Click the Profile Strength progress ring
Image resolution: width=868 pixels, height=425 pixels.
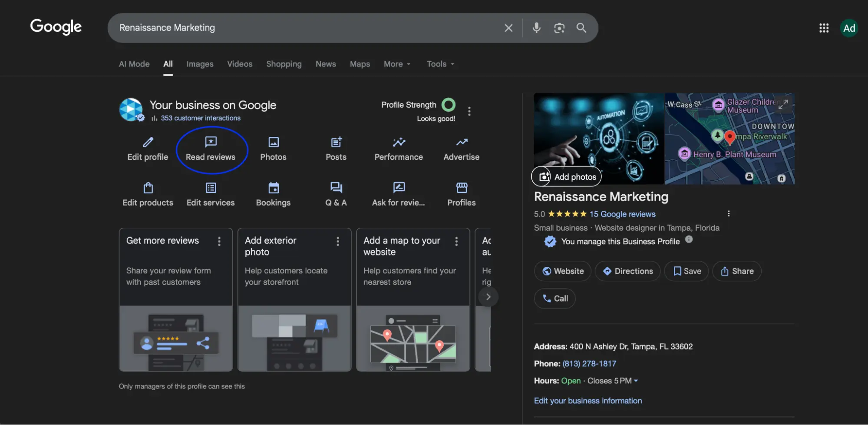click(x=449, y=105)
